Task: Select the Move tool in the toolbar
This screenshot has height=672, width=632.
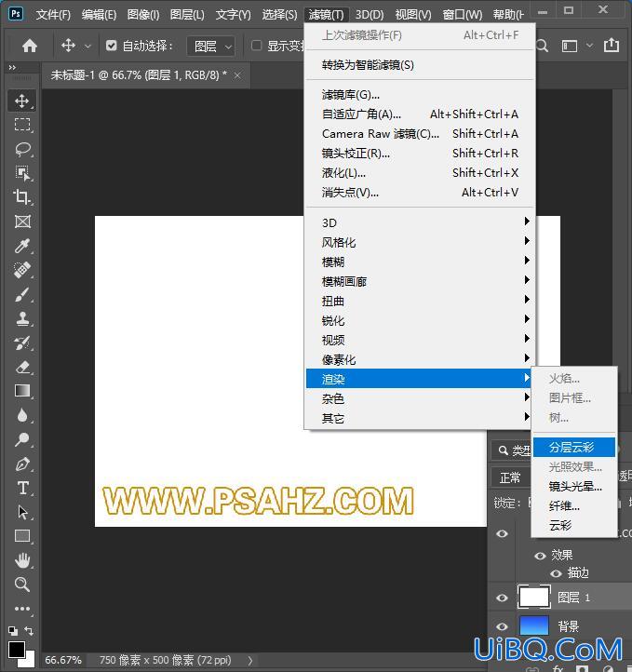Action: tap(21, 101)
